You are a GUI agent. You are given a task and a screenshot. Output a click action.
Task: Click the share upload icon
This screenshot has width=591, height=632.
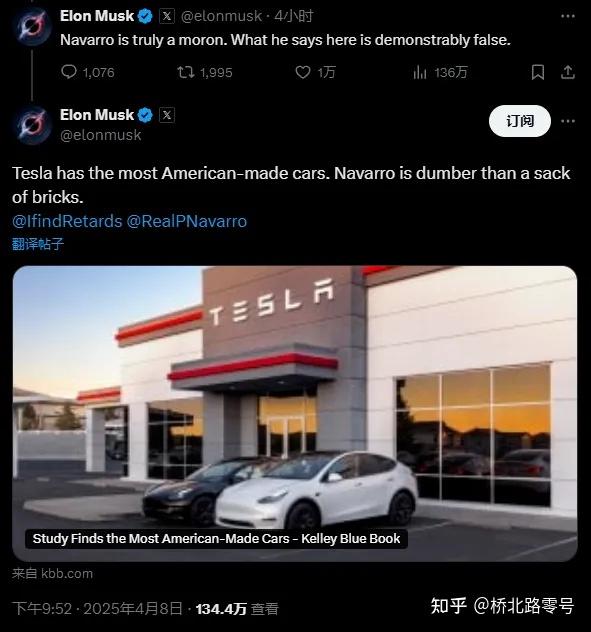568,72
